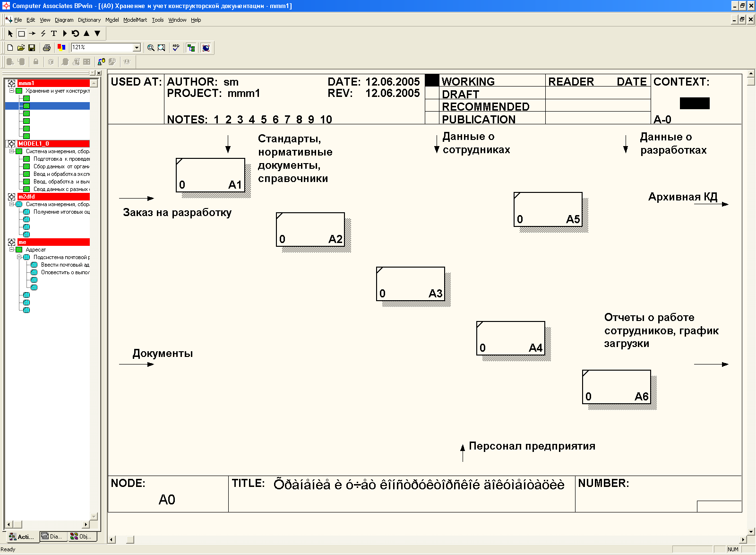
Task: Select activity box A4
Action: pyautogui.click(x=511, y=338)
